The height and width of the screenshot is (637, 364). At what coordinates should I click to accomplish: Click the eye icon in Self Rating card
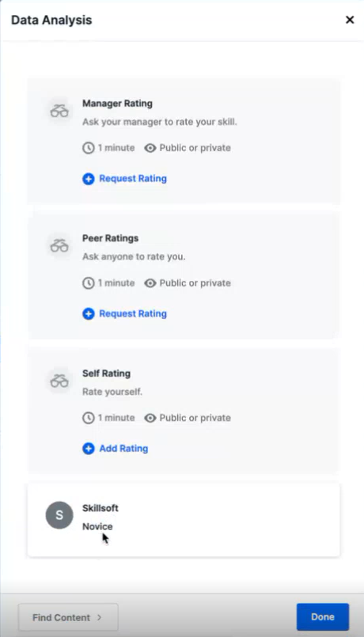(150, 418)
